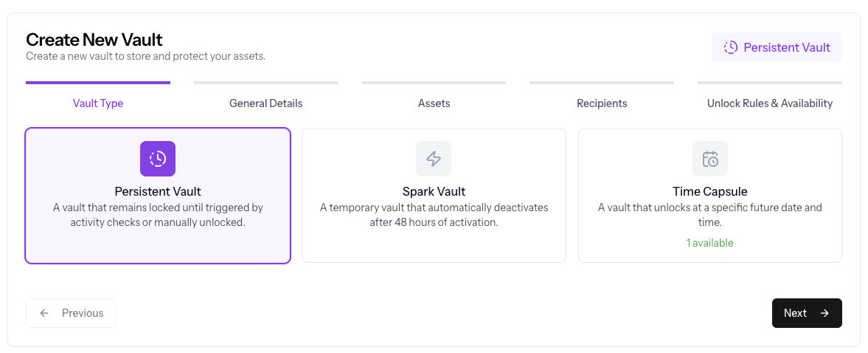
Task: Open Unlock Rules & Availability step
Action: pyautogui.click(x=770, y=103)
